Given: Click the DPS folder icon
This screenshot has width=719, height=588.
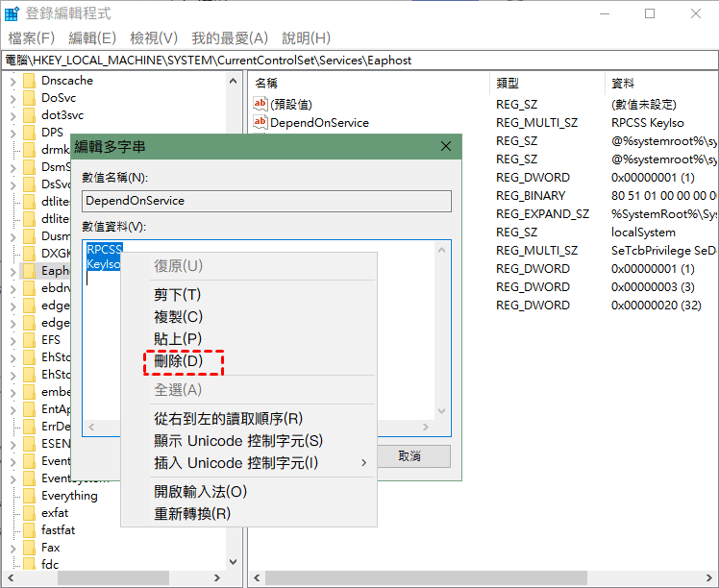Looking at the screenshot, I should (29, 133).
